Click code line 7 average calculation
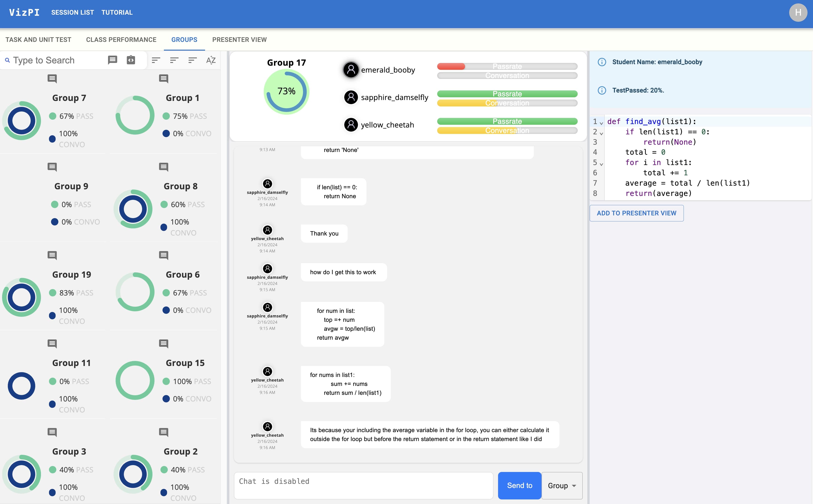813x504 pixels. pos(687,183)
